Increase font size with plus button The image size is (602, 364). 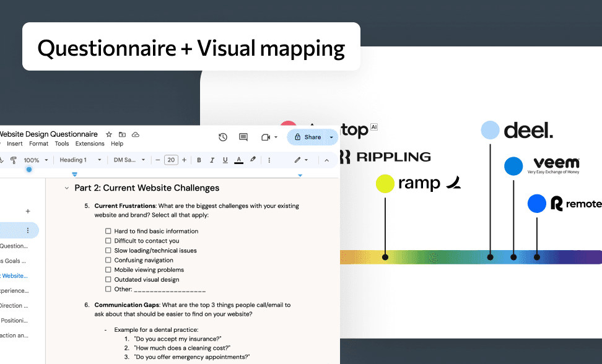point(185,160)
